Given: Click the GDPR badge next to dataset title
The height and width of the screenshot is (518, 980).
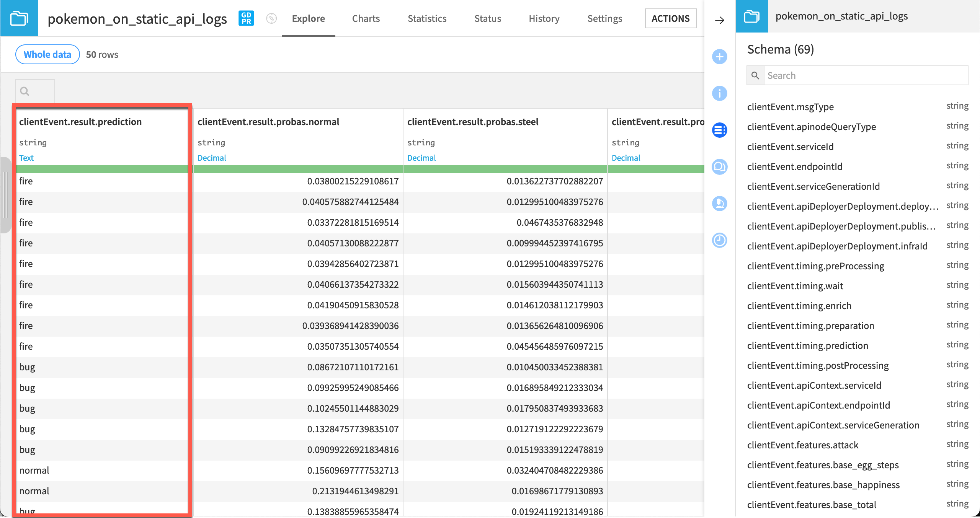Looking at the screenshot, I should pyautogui.click(x=246, y=18).
